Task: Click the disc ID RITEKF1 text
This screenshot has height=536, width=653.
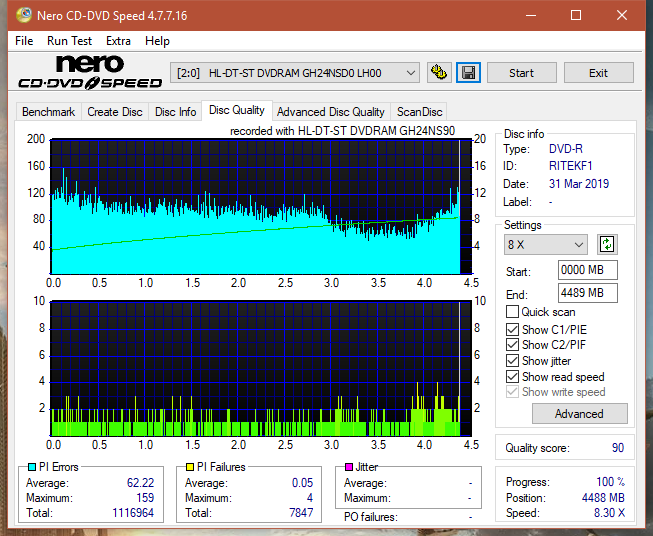Action: (570, 166)
